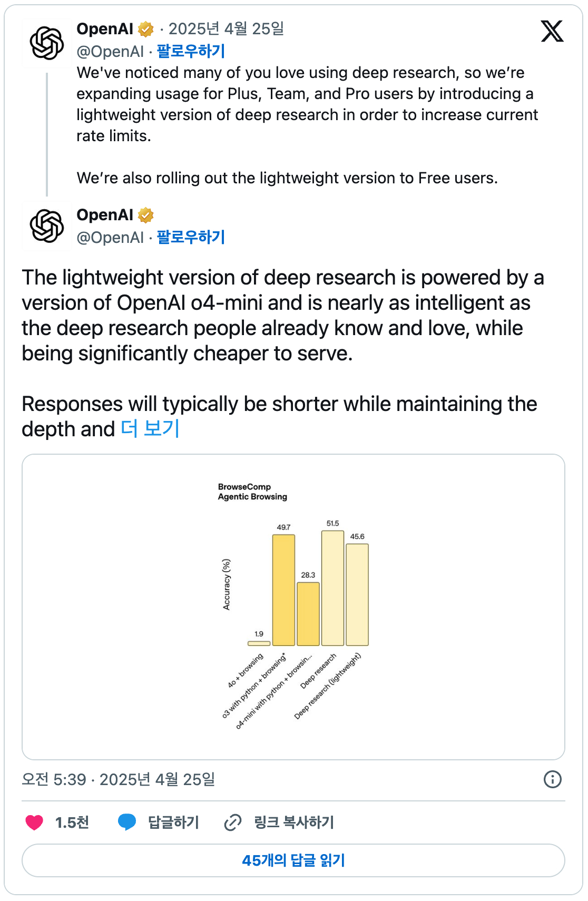Open the tweet info circle icon
The width and height of the screenshot is (588, 901).
point(552,779)
